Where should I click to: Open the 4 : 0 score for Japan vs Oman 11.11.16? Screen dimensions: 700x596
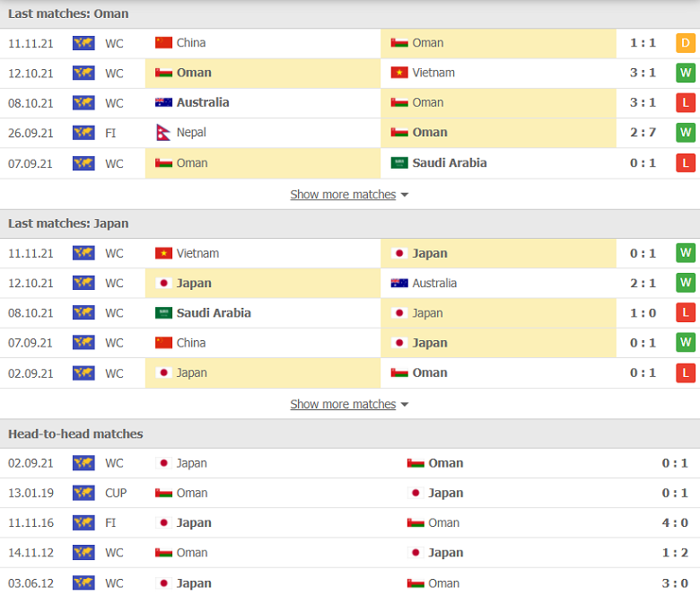pos(675,522)
